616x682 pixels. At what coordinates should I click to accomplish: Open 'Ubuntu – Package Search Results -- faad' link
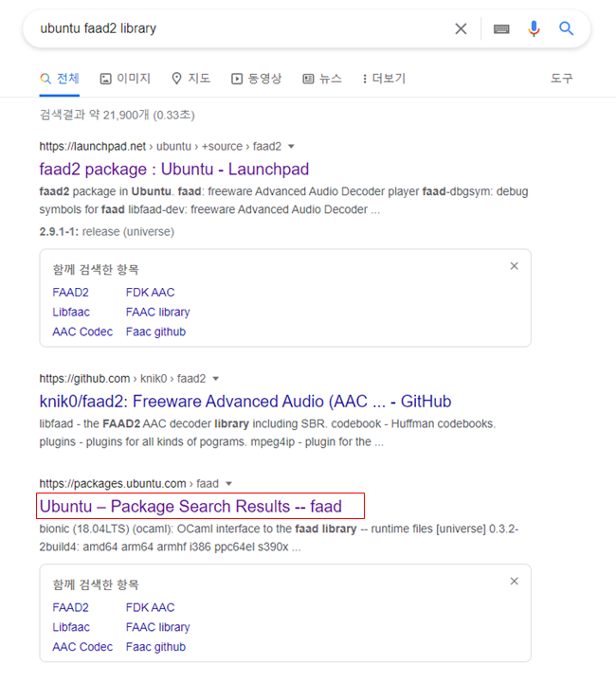click(x=190, y=506)
